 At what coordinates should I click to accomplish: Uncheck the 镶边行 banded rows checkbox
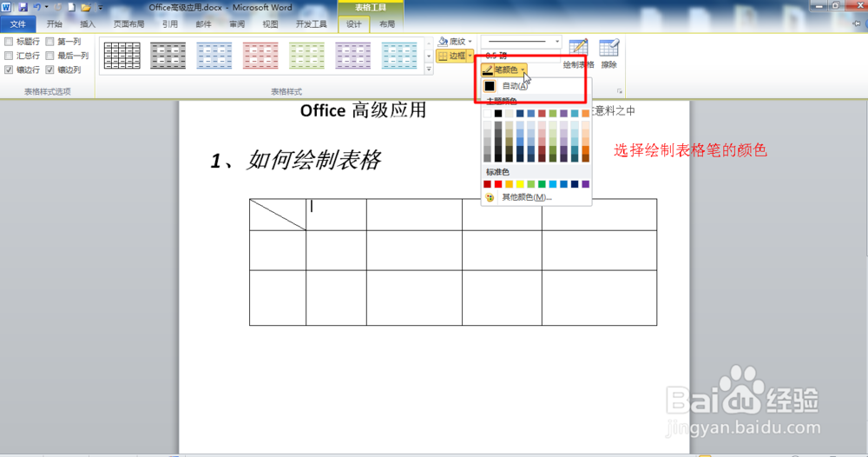[x=9, y=70]
